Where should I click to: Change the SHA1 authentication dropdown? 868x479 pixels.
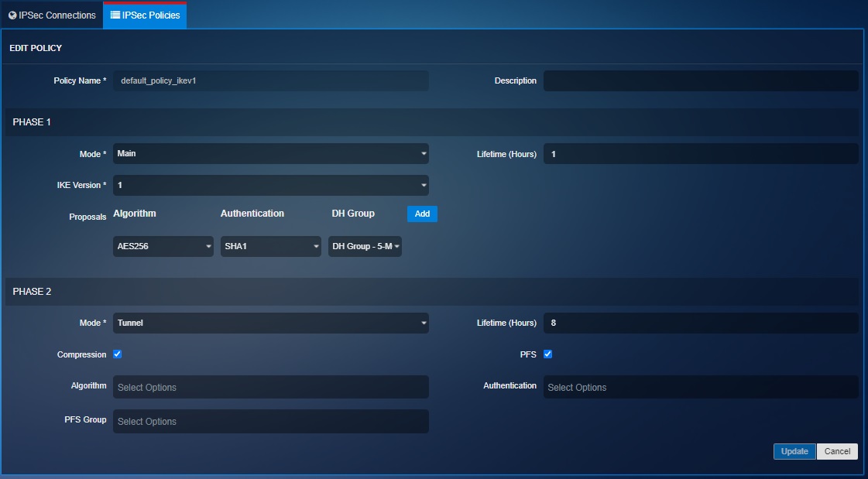coord(271,247)
